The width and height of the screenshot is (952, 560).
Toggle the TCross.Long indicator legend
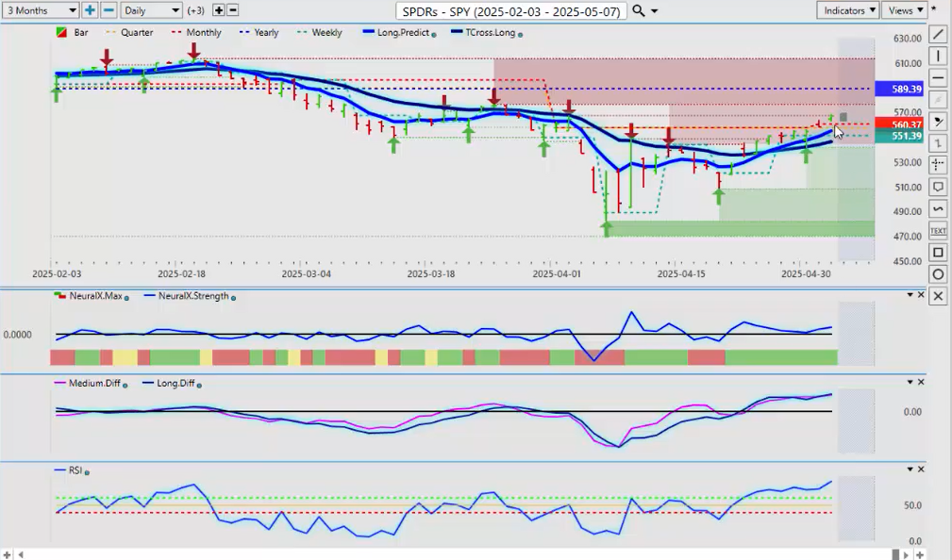[486, 33]
